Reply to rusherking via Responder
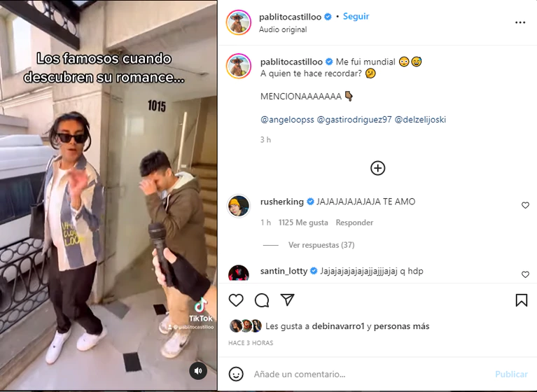 (354, 223)
